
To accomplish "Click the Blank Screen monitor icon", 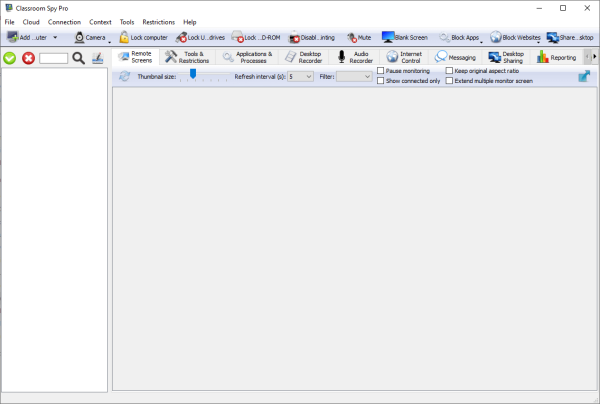I will (x=388, y=37).
